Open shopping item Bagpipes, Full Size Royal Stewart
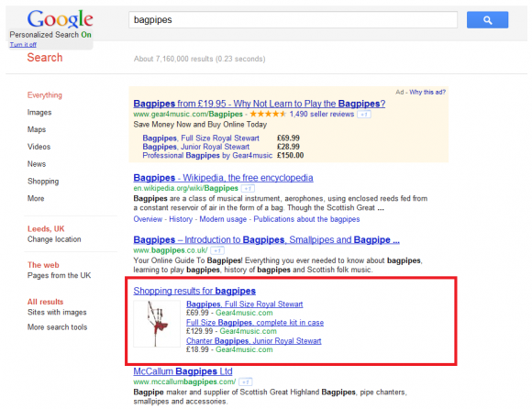This screenshot has height=409, width=532. click(245, 304)
